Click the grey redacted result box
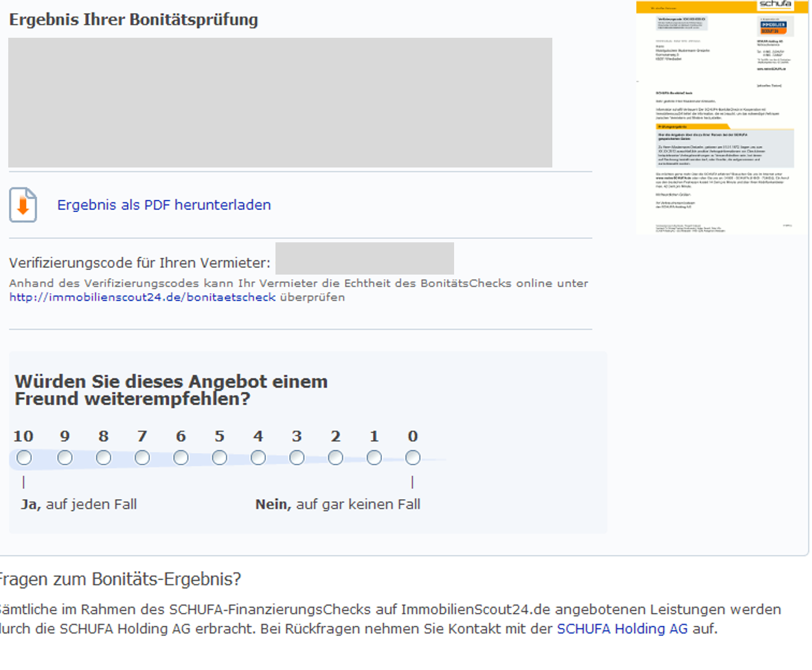Image resolution: width=812 pixels, height=670 pixels. tap(280, 102)
